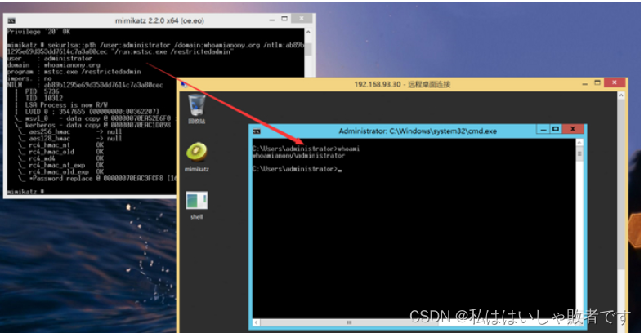The width and height of the screenshot is (644, 333).
Task: Minimize the 192.168.93.30 remote desktop window
Action: pyautogui.click(x=585, y=83)
